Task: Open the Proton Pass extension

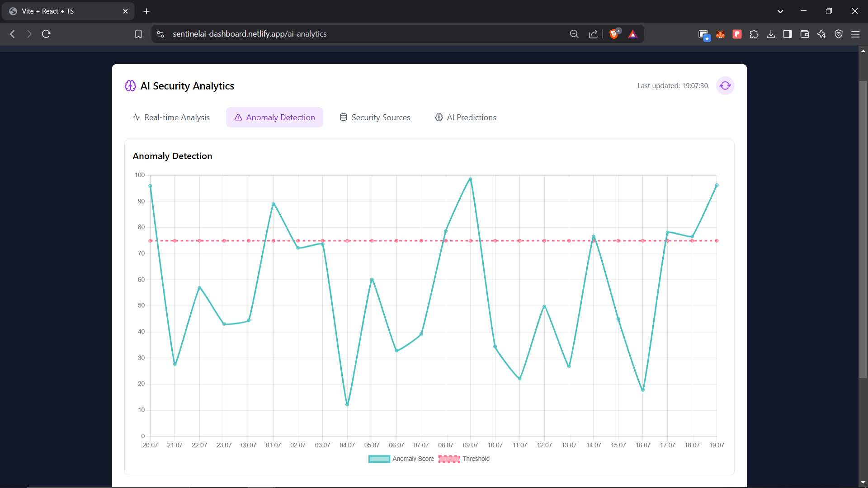Action: coord(737,34)
